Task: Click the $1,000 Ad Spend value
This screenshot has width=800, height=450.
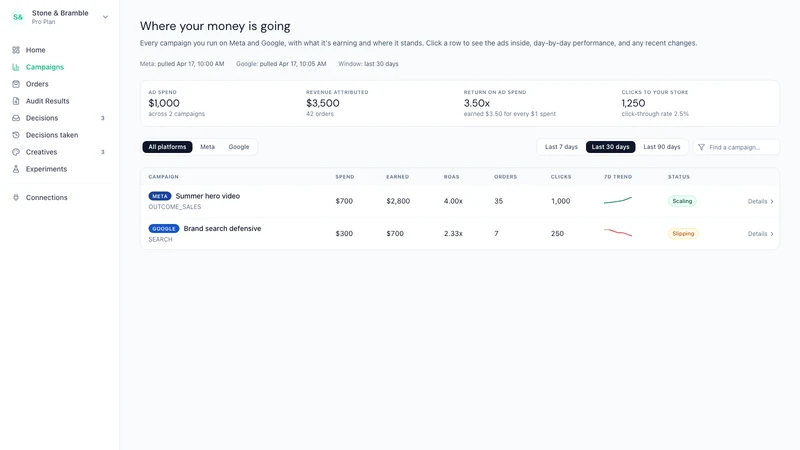Action: [x=164, y=103]
